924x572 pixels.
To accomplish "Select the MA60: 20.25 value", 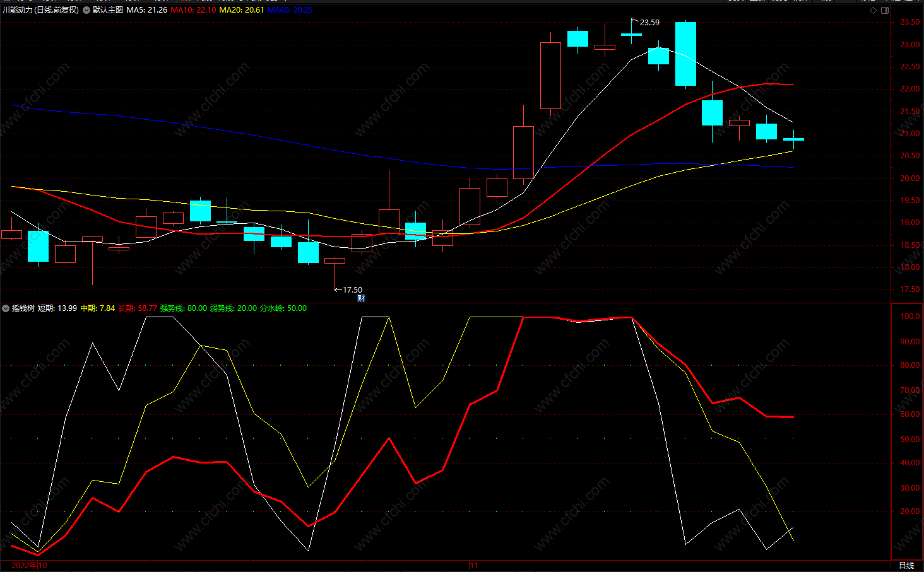I will coord(290,10).
